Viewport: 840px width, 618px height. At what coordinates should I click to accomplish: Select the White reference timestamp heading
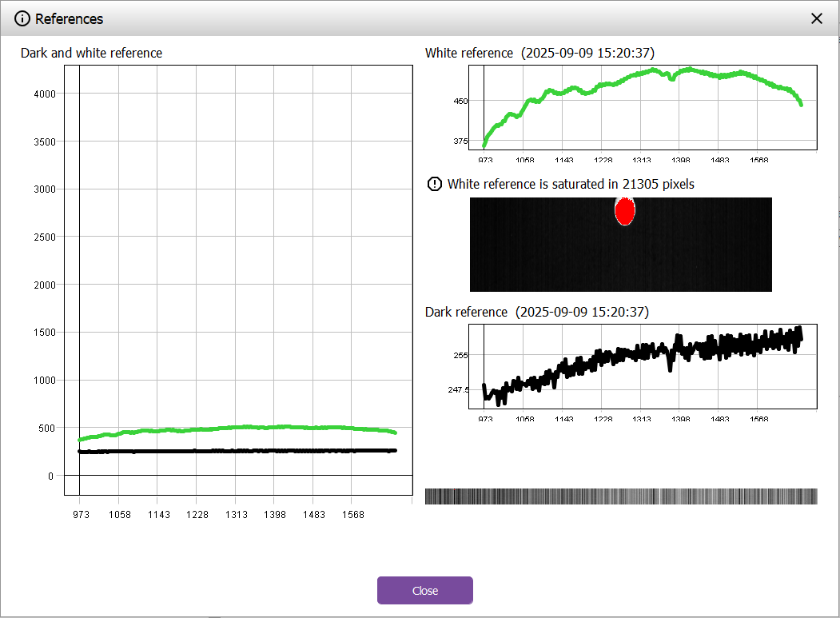point(539,54)
